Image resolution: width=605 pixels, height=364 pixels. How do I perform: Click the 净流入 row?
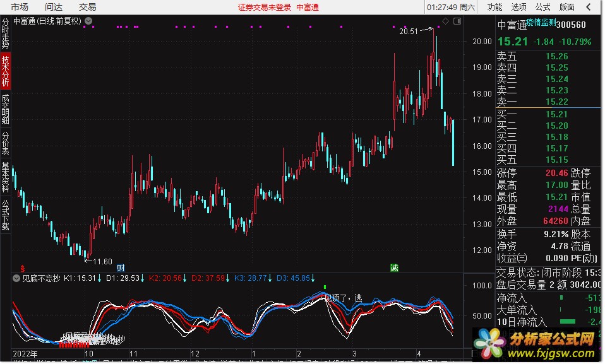[548, 298]
